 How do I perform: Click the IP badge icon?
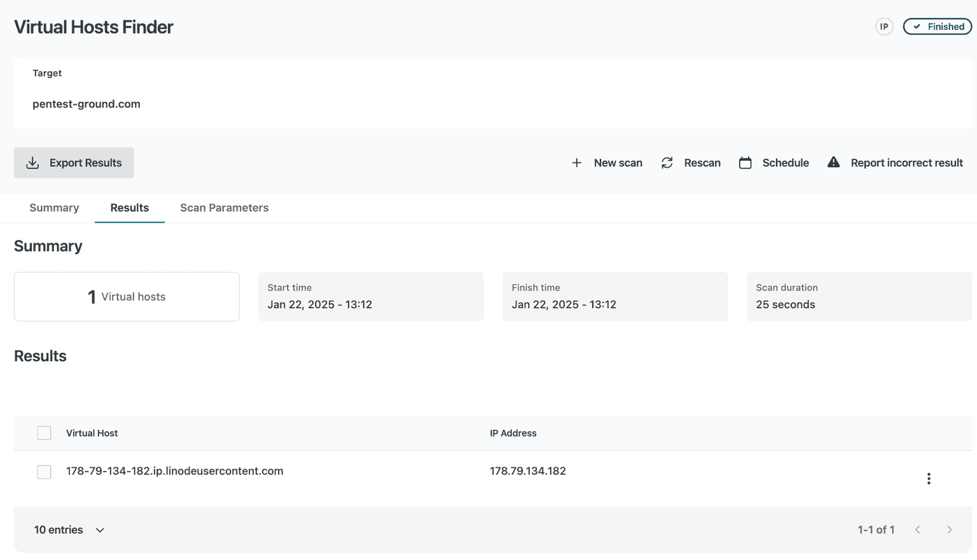[x=883, y=27]
